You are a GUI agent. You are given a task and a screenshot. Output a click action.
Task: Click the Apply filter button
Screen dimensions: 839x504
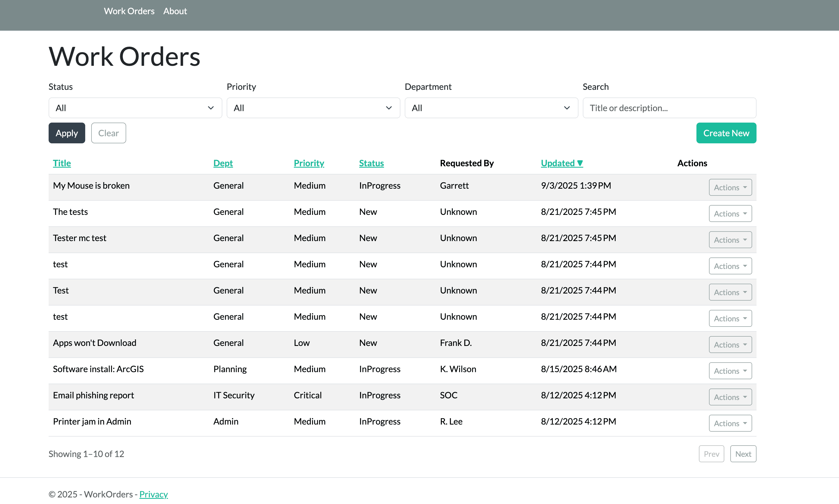(67, 133)
